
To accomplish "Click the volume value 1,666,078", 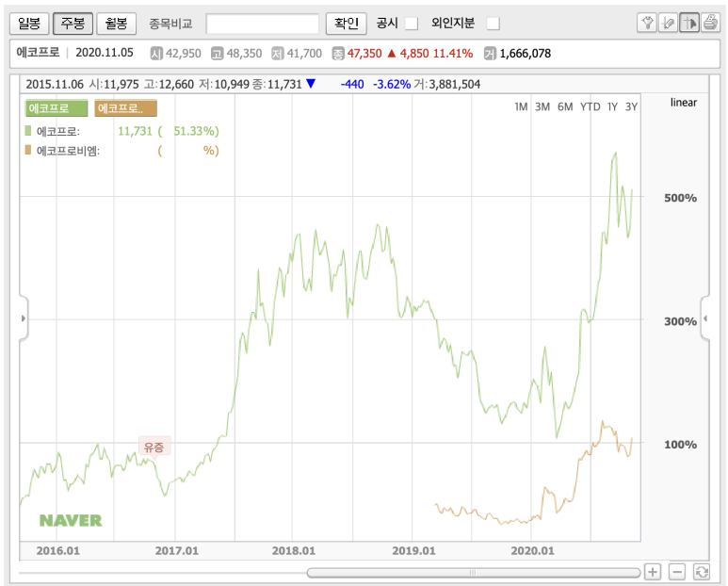I will [x=526, y=54].
